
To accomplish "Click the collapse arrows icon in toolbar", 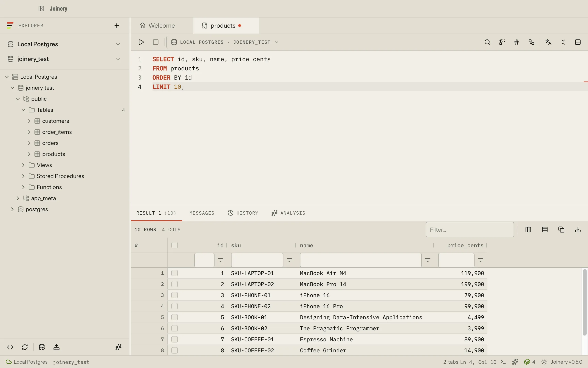I will [x=563, y=42].
